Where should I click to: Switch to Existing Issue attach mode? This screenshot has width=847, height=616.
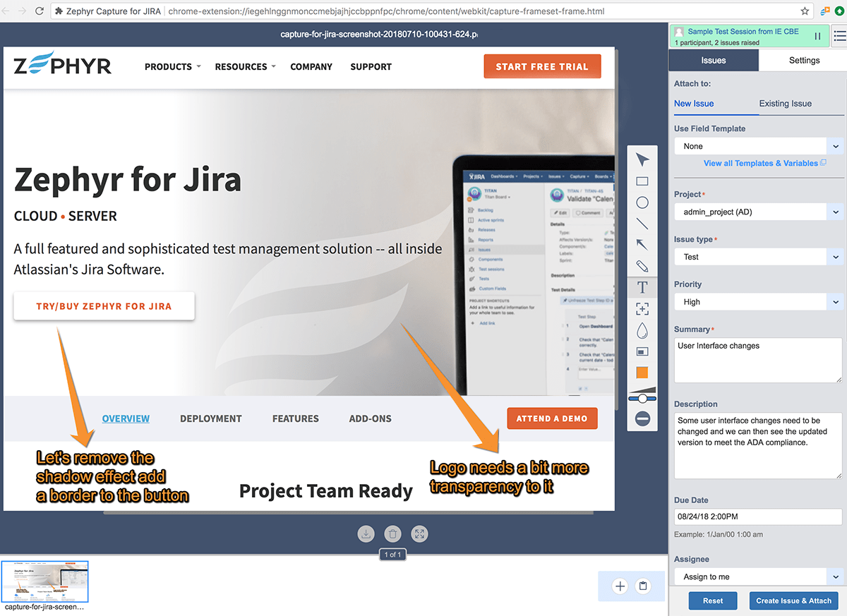click(x=785, y=104)
